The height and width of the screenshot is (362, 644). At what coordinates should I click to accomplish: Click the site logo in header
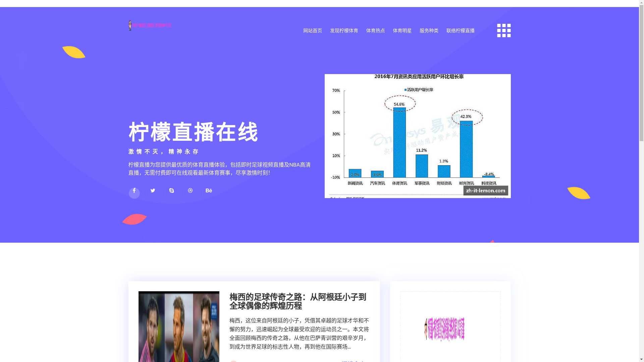150,25
